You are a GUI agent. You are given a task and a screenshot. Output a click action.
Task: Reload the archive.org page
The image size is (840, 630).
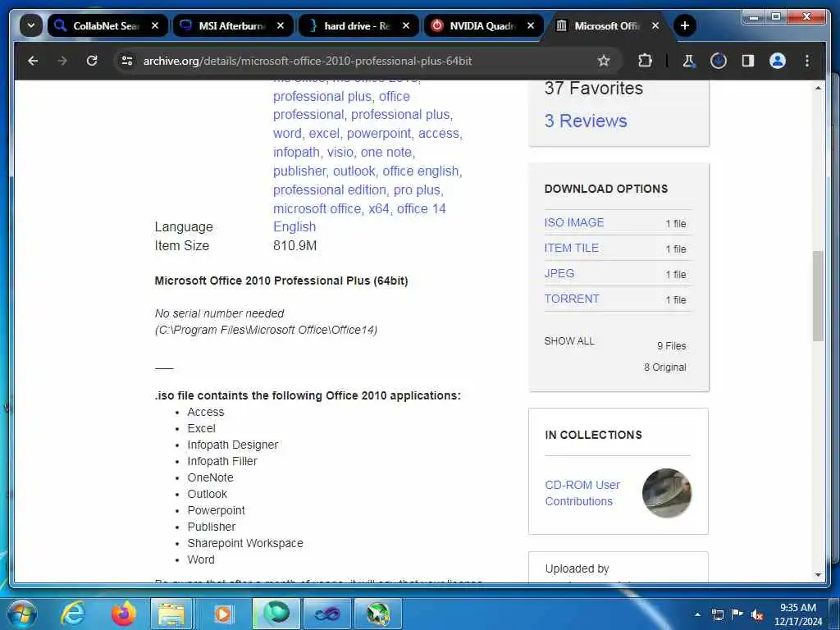coord(92,61)
